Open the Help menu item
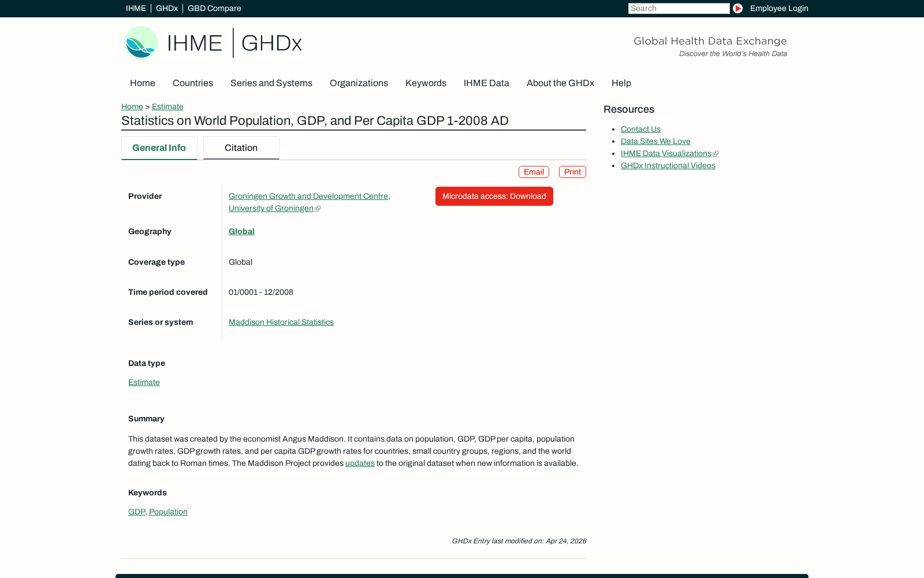Viewport: 924px width, 578px height. coord(621,83)
